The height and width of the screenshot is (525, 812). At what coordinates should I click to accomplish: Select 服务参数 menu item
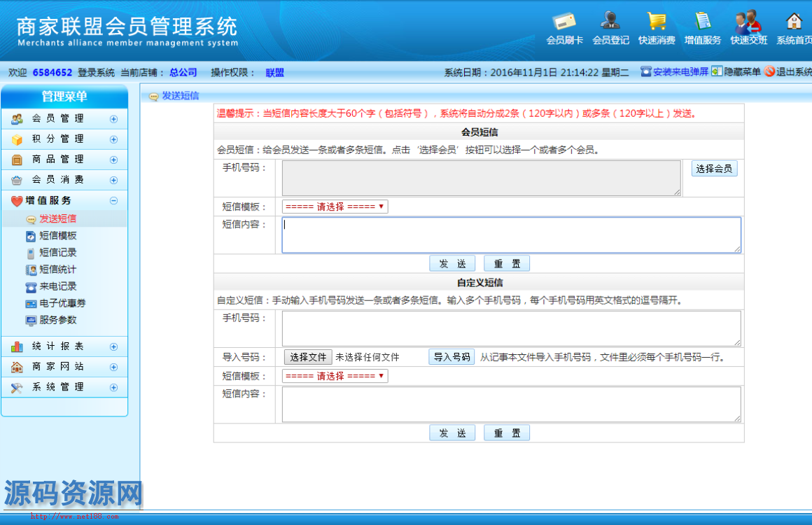tap(58, 320)
